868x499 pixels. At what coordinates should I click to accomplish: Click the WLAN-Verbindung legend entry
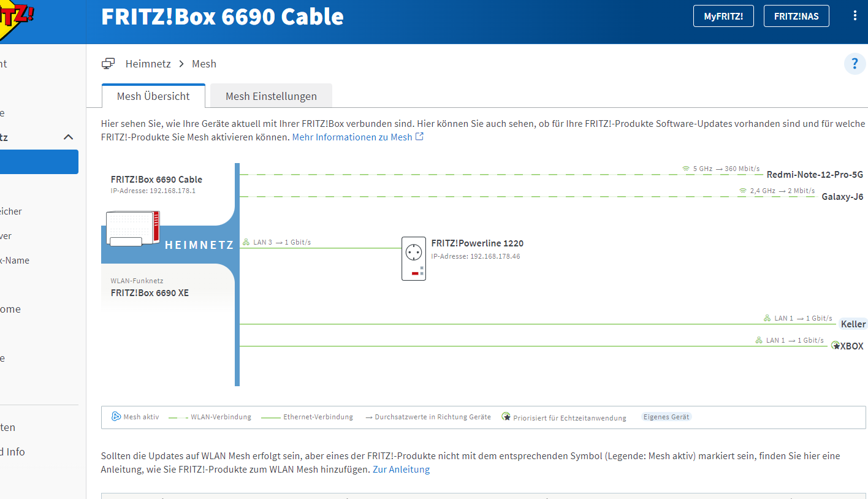[x=221, y=417]
